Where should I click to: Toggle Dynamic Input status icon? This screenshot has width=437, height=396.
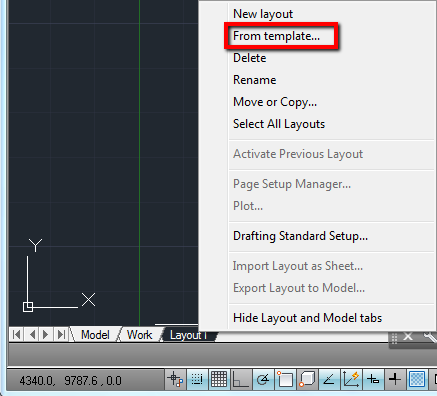(373, 379)
